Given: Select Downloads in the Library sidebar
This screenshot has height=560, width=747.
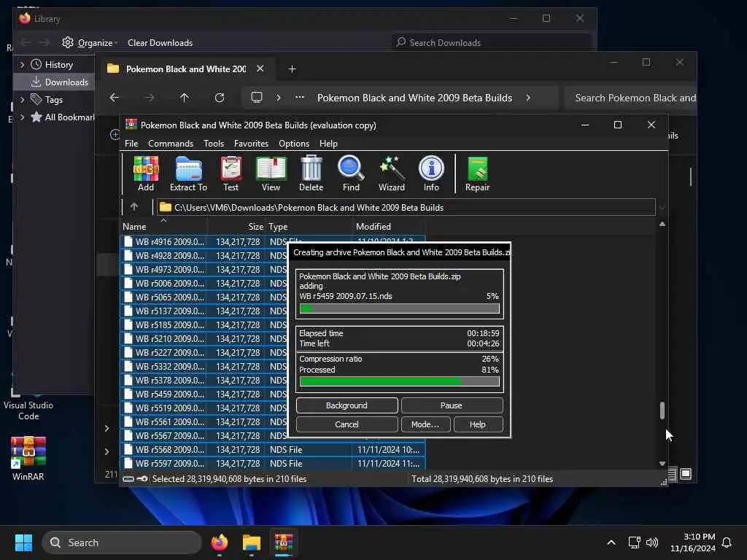Looking at the screenshot, I should (x=54, y=82).
